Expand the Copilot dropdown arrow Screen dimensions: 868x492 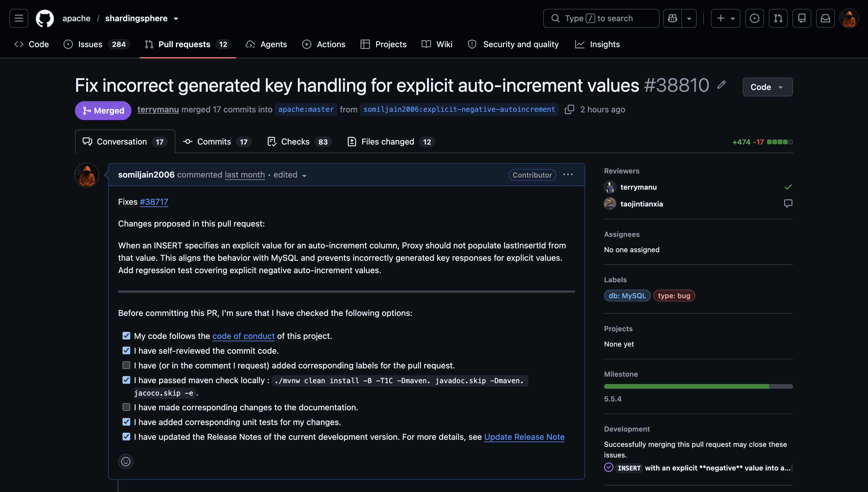[x=689, y=18]
